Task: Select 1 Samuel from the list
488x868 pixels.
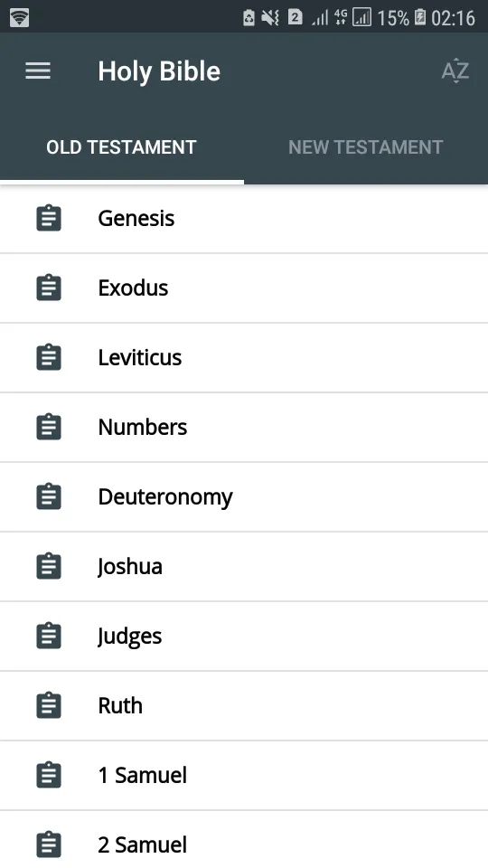Action: click(x=244, y=775)
